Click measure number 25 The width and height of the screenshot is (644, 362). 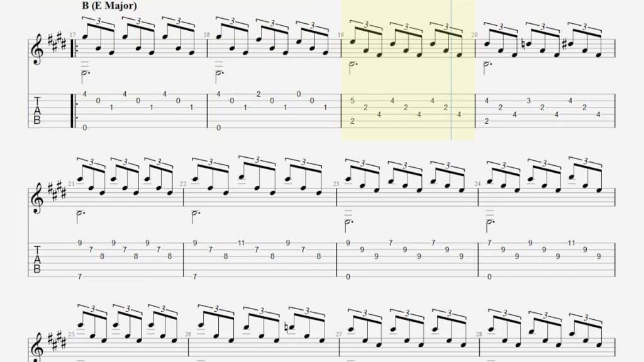pyautogui.click(x=73, y=334)
